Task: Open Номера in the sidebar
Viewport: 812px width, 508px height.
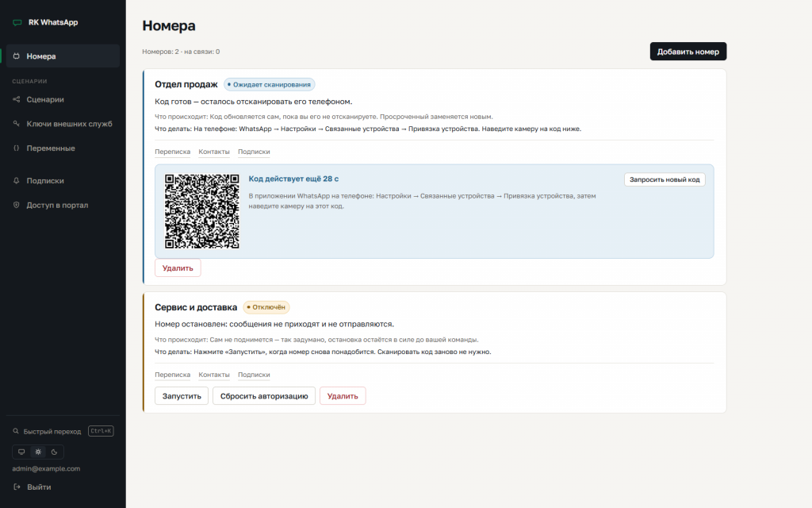Action: click(x=63, y=56)
